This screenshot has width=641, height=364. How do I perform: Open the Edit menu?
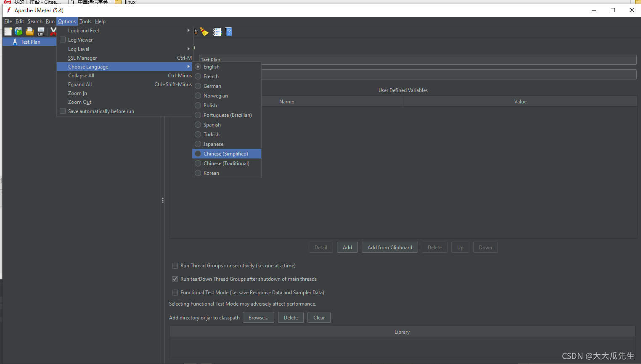(x=20, y=21)
